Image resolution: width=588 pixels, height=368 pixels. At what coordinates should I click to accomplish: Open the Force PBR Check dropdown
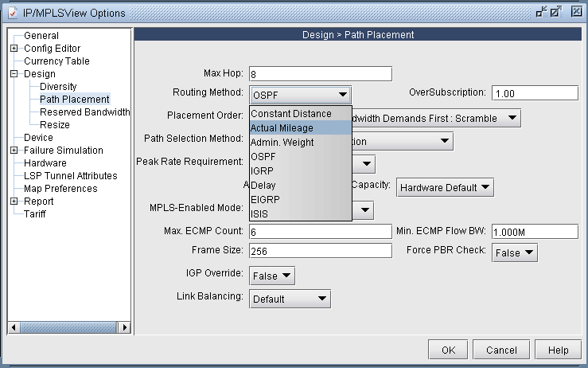pyautogui.click(x=515, y=253)
